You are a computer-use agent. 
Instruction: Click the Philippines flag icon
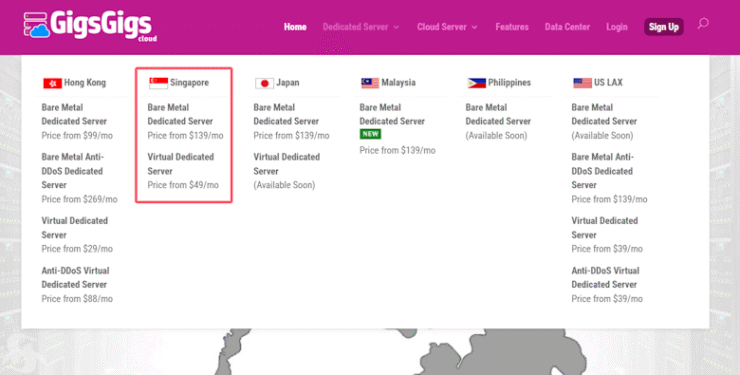(476, 83)
